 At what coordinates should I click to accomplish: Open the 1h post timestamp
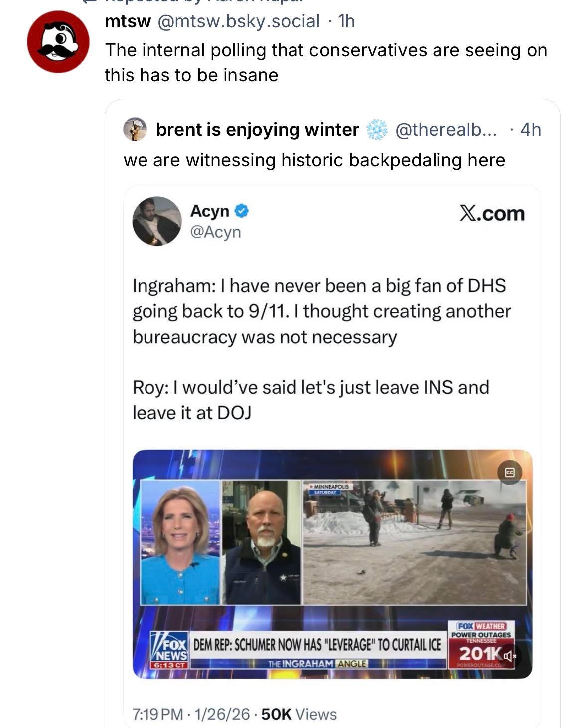(346, 21)
